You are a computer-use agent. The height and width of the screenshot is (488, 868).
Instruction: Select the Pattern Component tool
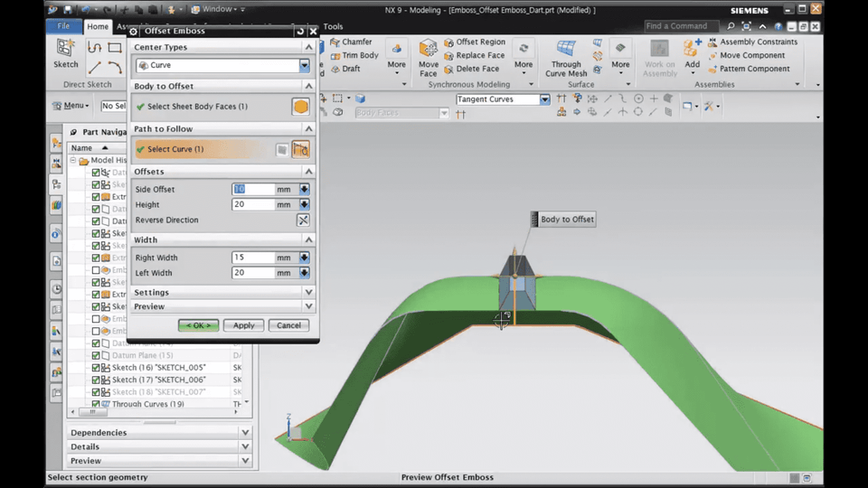coord(749,69)
